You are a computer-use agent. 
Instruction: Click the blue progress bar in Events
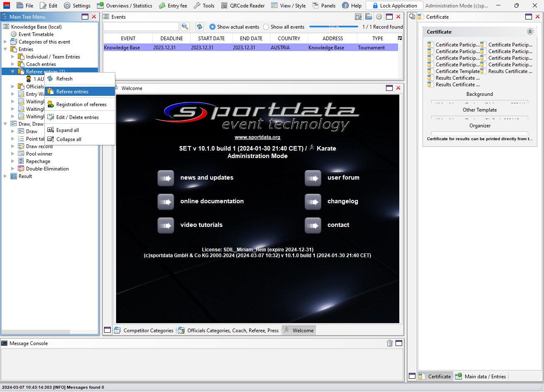point(334,27)
